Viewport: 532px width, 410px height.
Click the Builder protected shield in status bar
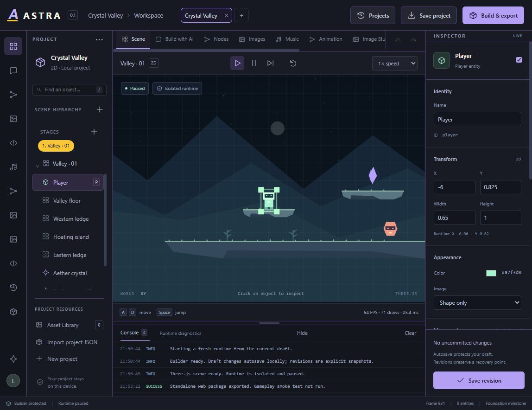tap(8, 404)
